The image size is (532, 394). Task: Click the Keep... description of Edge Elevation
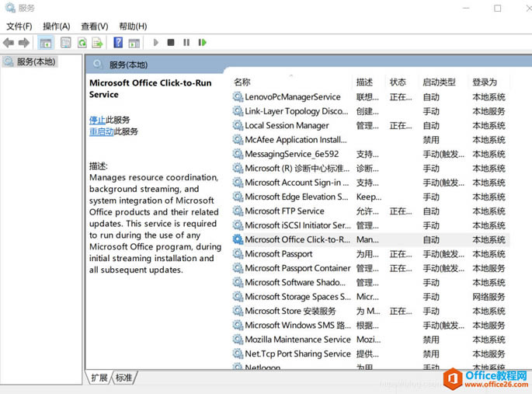(x=369, y=197)
